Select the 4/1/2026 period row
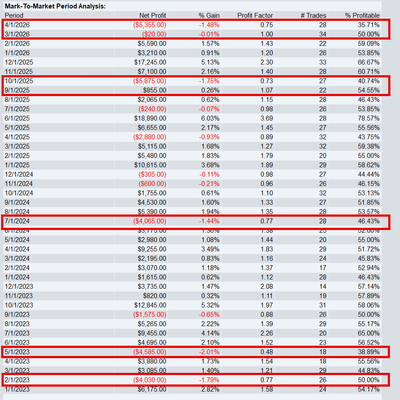This screenshot has height=400, width=400. pyautogui.click(x=193, y=25)
